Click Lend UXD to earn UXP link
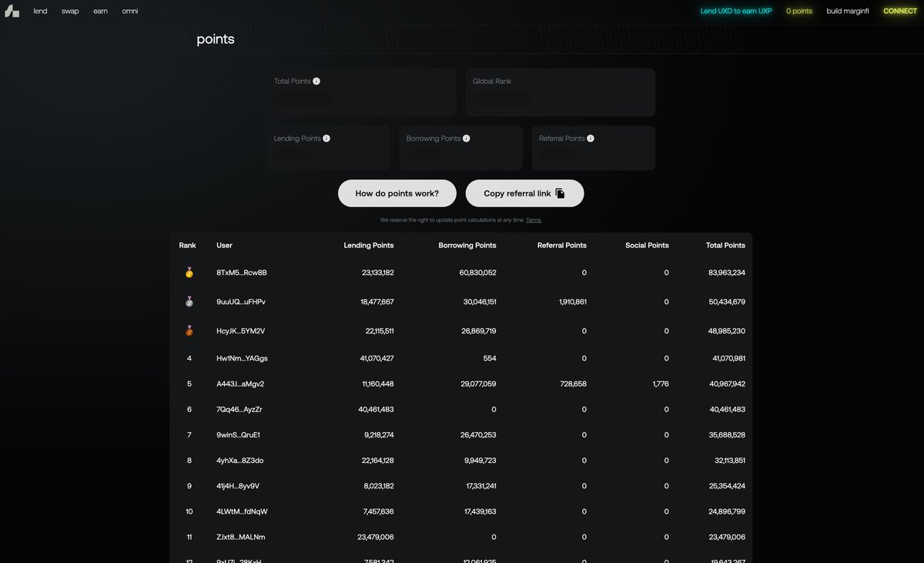 (736, 12)
